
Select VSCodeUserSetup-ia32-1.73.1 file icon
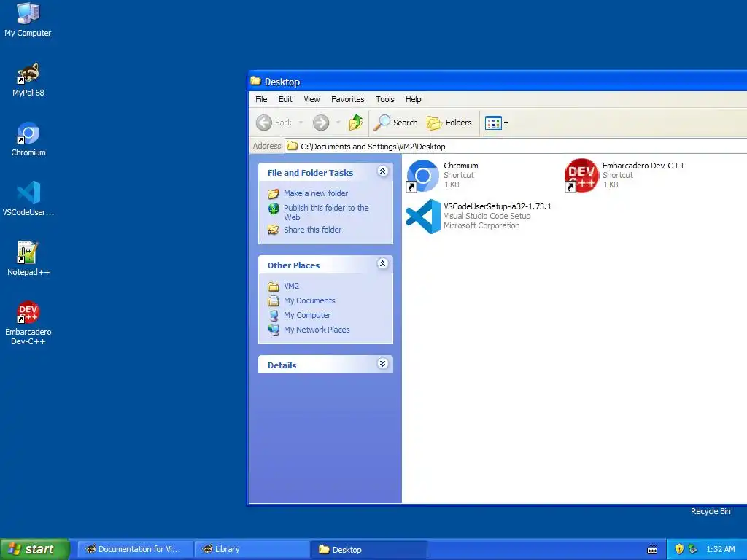coord(423,217)
